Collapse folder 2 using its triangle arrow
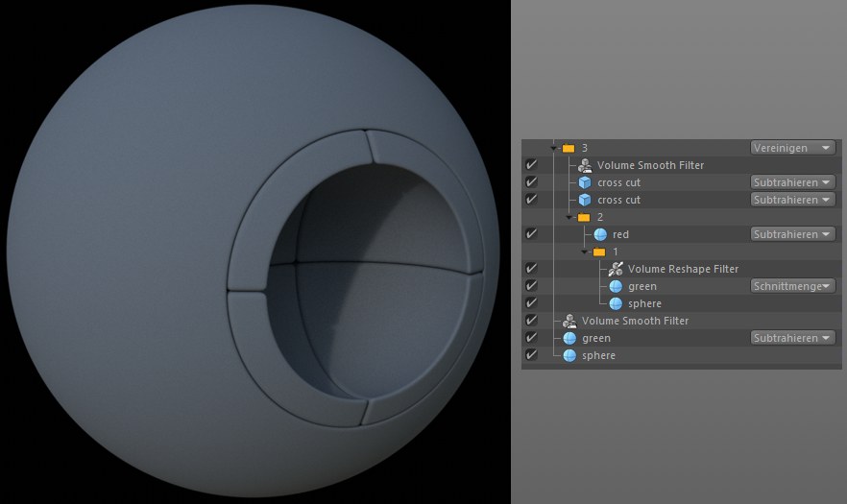The height and width of the screenshot is (504, 847). pyautogui.click(x=569, y=217)
